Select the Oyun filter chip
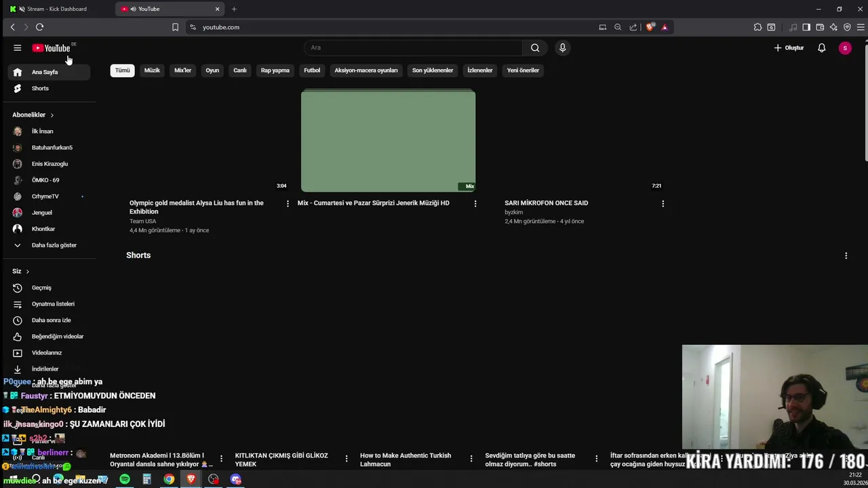 [212, 70]
